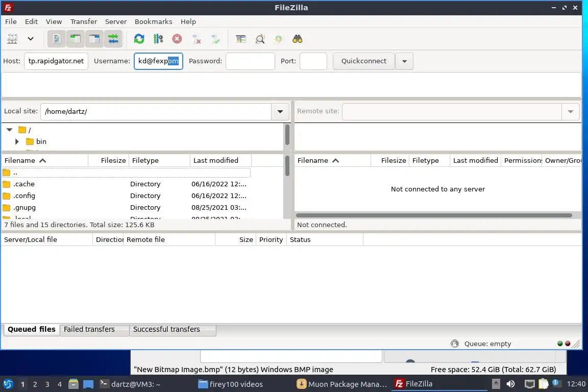Click the Username input field
The height and width of the screenshot is (392, 588).
158,61
